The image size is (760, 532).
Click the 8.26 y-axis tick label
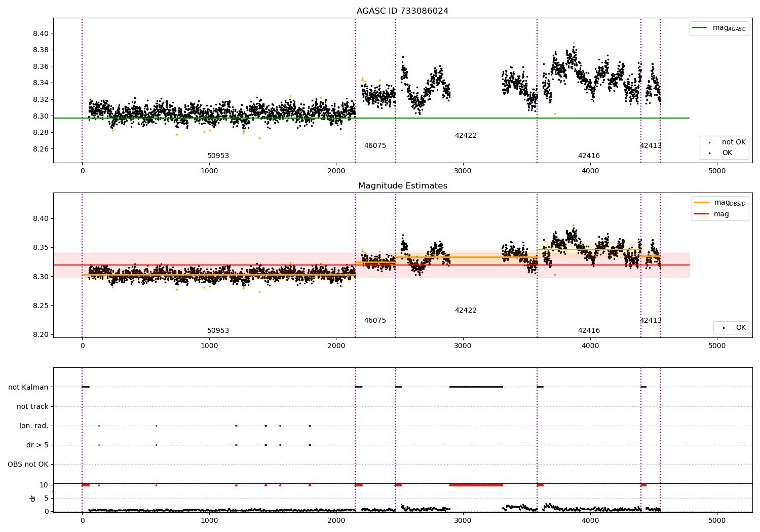(x=41, y=149)
